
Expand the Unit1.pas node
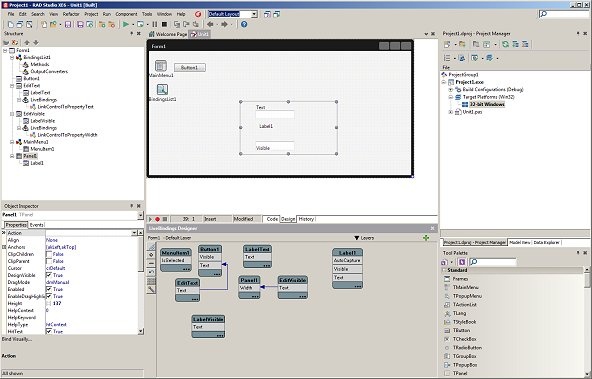coord(450,112)
